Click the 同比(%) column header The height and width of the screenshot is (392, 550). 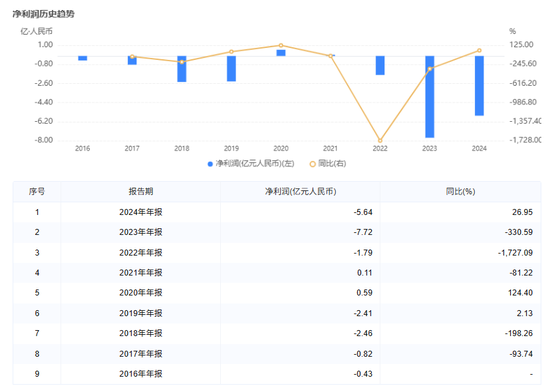click(x=461, y=191)
